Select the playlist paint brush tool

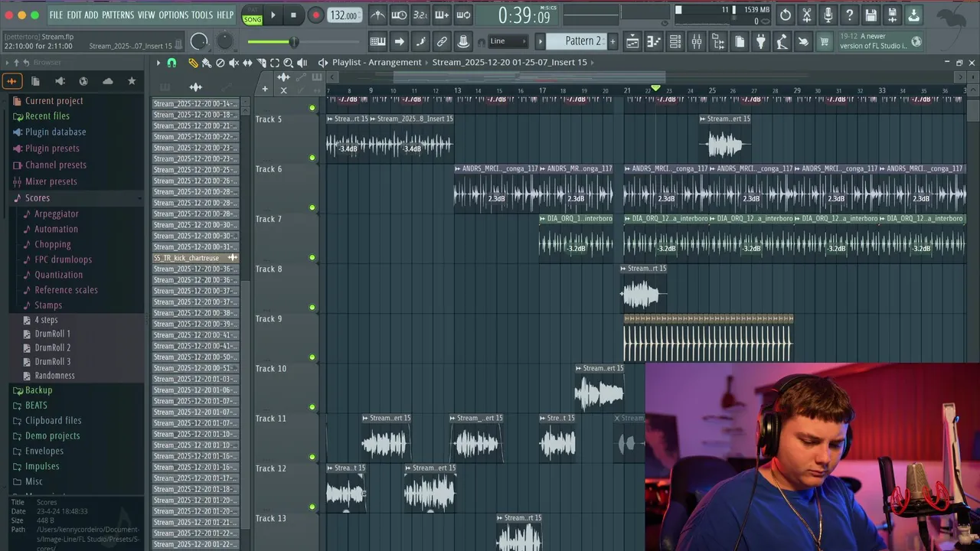click(207, 63)
